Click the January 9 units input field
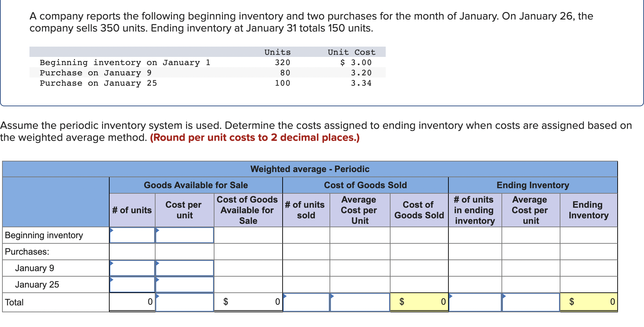Screen dimensions: 644x327 (x=132, y=268)
